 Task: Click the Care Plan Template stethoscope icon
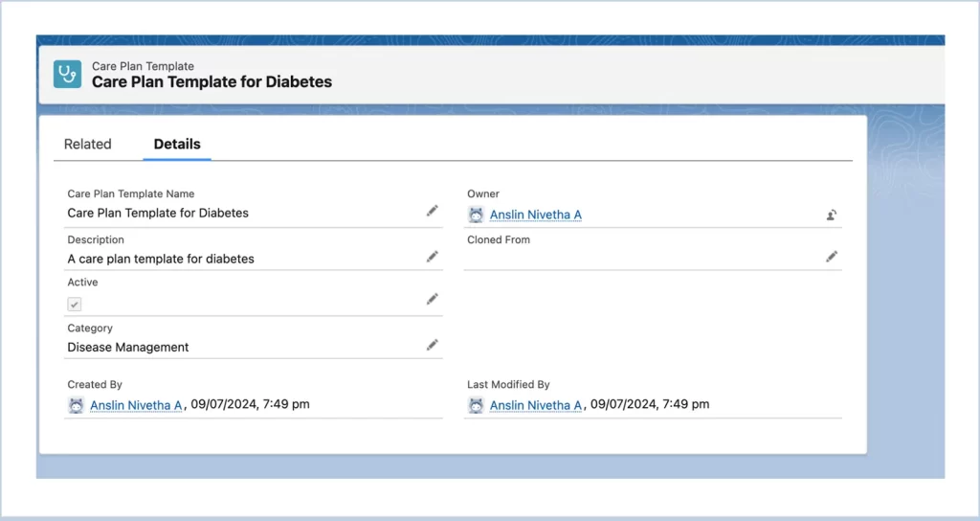pyautogui.click(x=67, y=74)
